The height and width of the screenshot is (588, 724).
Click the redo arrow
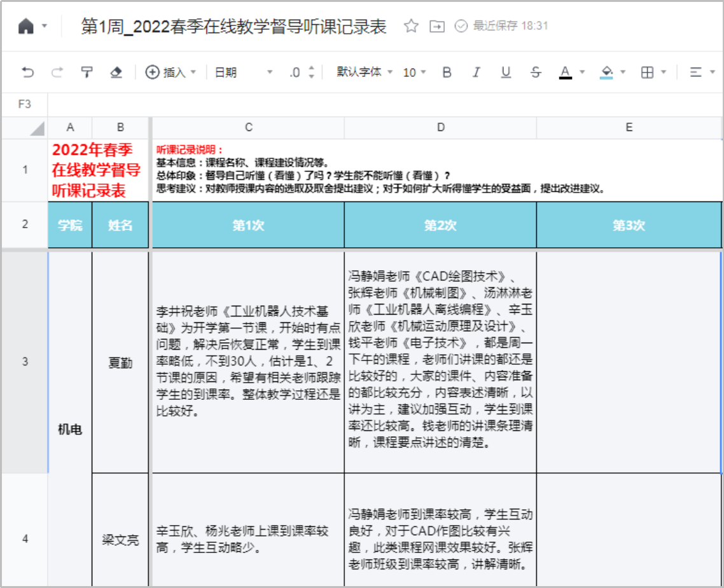[x=57, y=72]
